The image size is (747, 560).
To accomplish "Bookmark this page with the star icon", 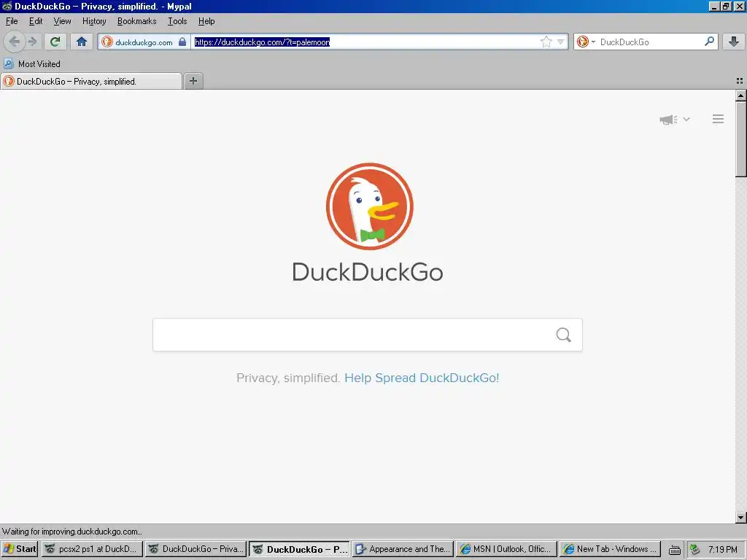I will pos(546,42).
